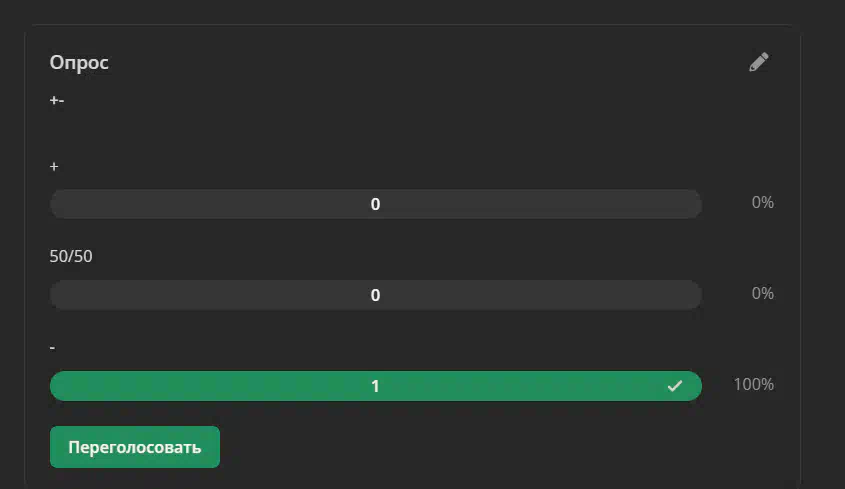Click 0% beside the 50/50 bar

pyautogui.click(x=763, y=293)
